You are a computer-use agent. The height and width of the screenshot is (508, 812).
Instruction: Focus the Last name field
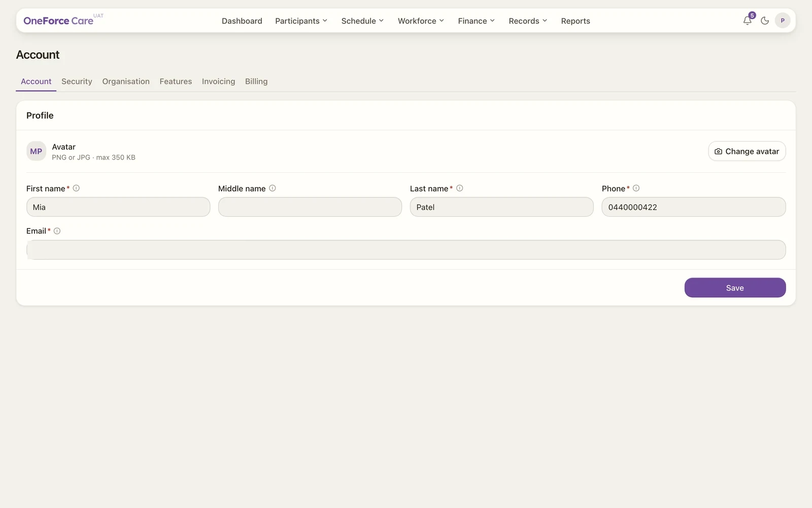502,207
